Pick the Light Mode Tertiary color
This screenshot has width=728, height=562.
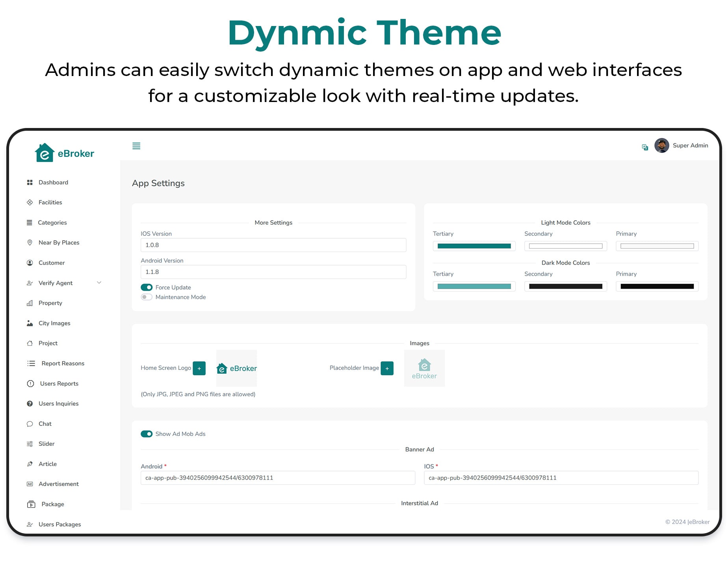coord(474,246)
